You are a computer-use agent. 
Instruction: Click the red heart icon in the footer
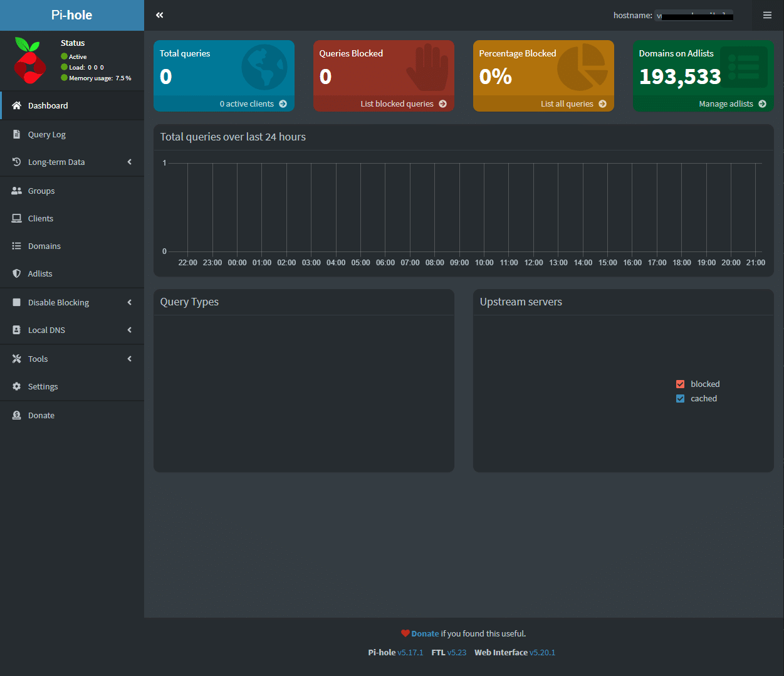pyautogui.click(x=405, y=633)
